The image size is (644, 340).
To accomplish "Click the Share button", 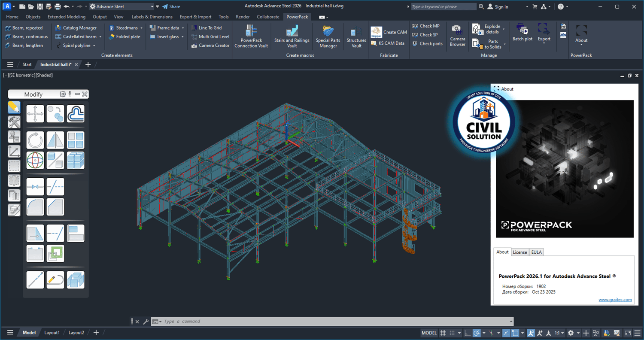I will pyautogui.click(x=171, y=7).
